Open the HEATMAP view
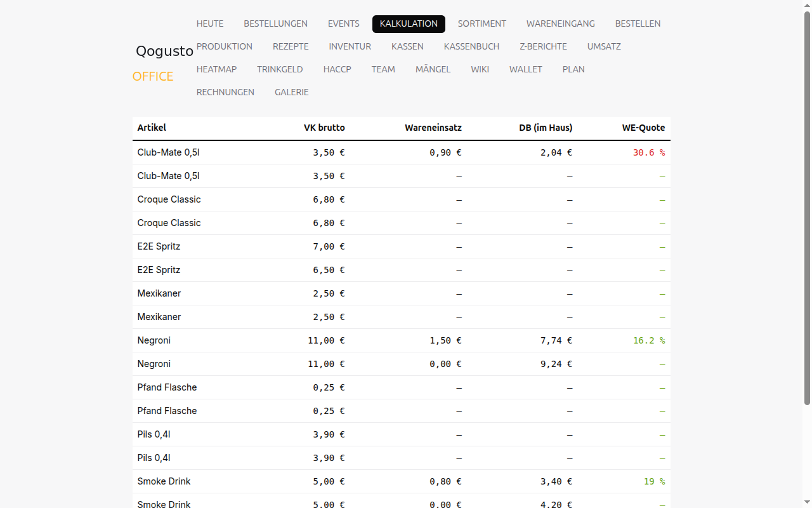The image size is (812, 508). [x=216, y=69]
